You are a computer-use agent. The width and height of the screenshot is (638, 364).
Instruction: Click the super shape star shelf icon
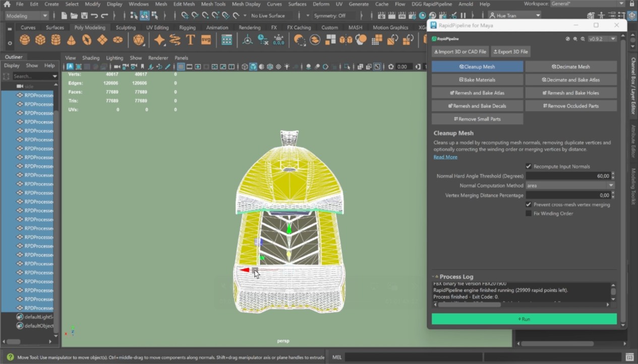pos(159,39)
